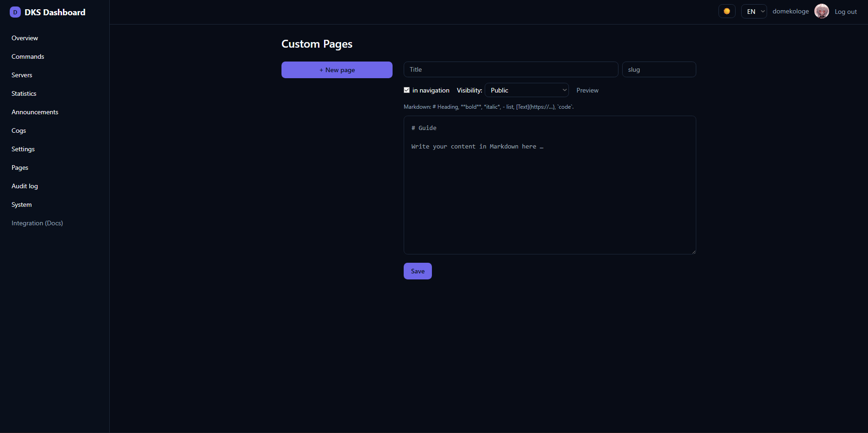The width and height of the screenshot is (868, 433).
Task: Open the EN language dropdown
Action: [754, 12]
